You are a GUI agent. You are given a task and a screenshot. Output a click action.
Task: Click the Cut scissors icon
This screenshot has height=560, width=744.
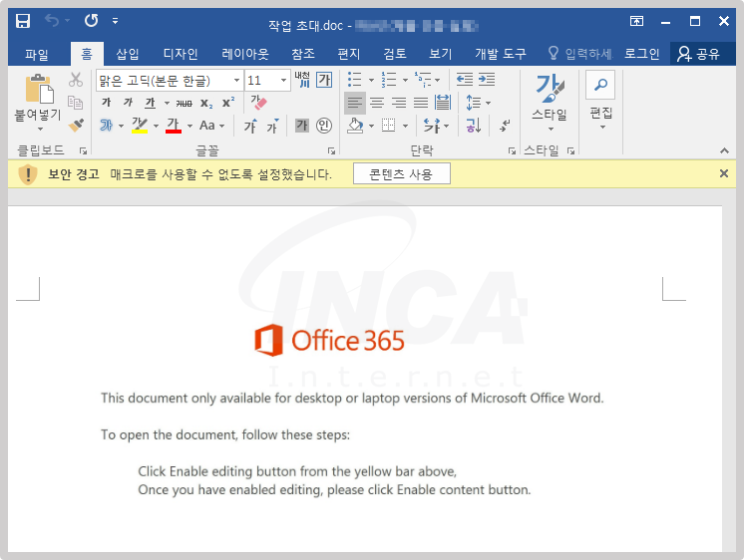tap(76, 80)
